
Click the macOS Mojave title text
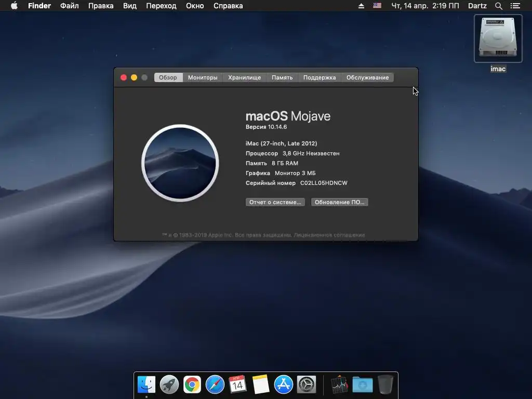288,116
